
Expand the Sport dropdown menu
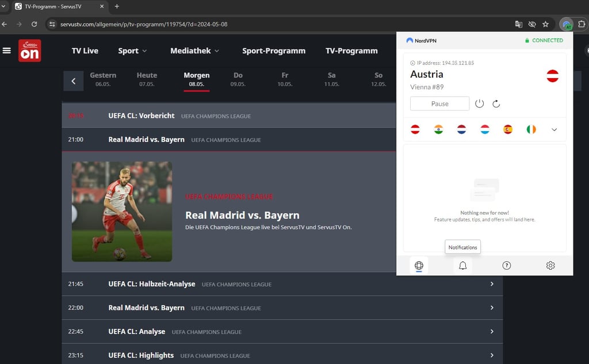[x=132, y=51]
